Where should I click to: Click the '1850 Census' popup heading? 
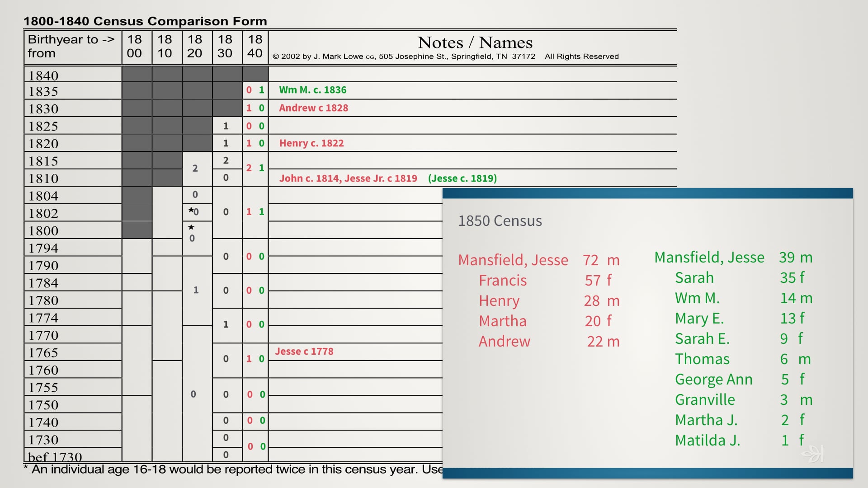[x=500, y=221]
